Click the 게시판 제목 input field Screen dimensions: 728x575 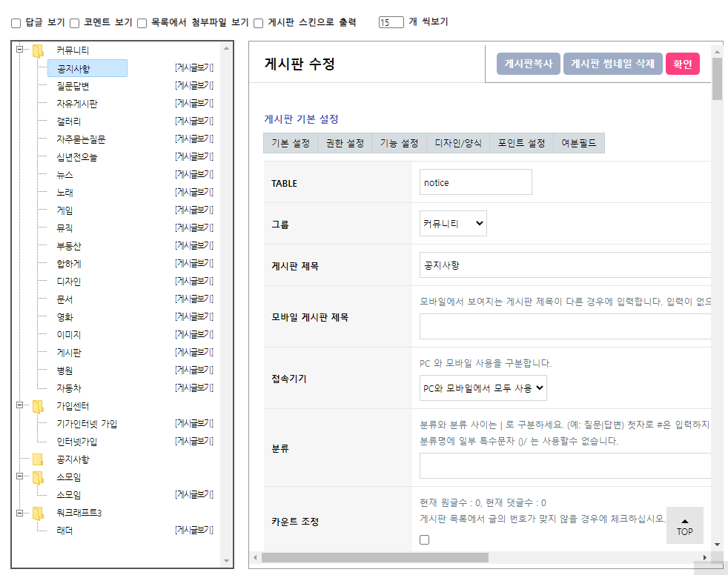[x=565, y=265]
